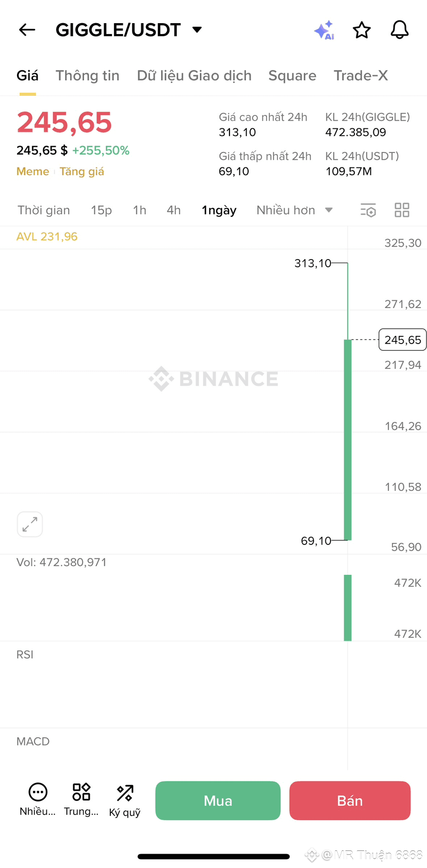Open the Trung... hub icon
The width and height of the screenshot is (427, 868).
(81, 799)
